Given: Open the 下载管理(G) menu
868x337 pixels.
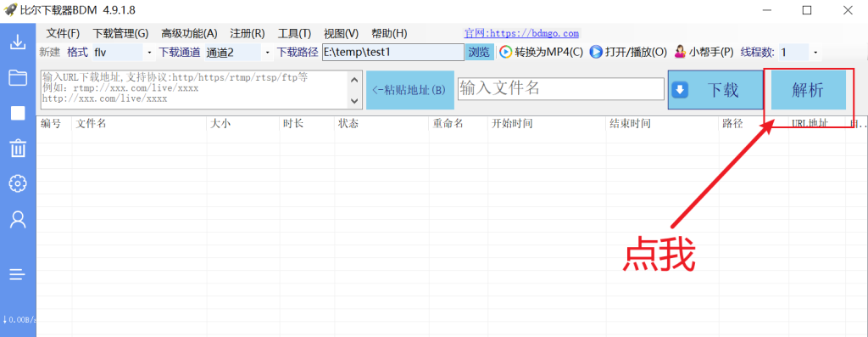Looking at the screenshot, I should point(120,33).
